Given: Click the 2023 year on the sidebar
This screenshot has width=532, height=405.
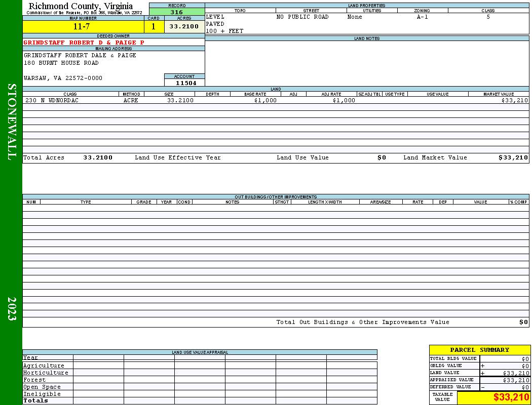Looking at the screenshot, I should (12, 309).
